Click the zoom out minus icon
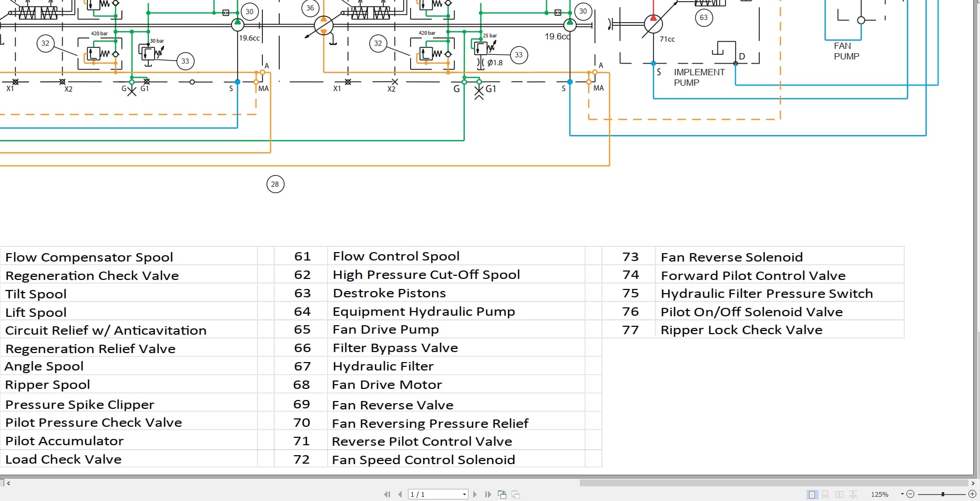The height and width of the screenshot is (501, 980). [x=911, y=494]
